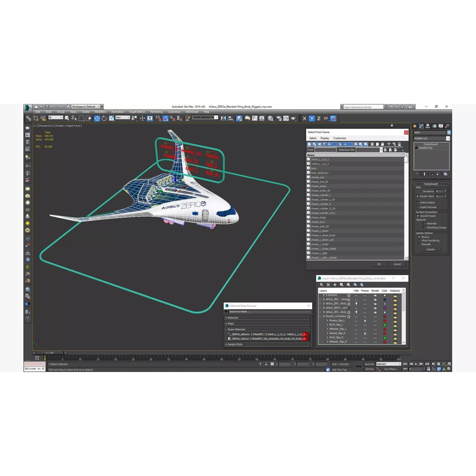
Task: Click Create New Layer icon in Layer dialog
Action: (321, 285)
